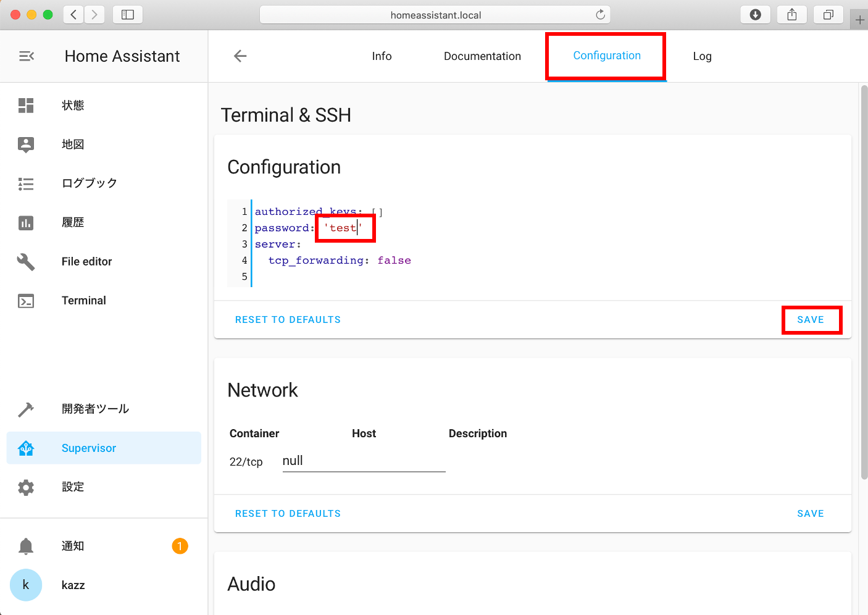
Task: Reset Configuration section to defaults
Action: (x=288, y=320)
